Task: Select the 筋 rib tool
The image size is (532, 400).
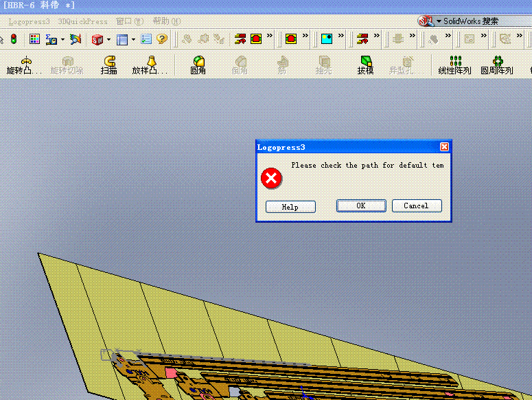Action: 282,65
